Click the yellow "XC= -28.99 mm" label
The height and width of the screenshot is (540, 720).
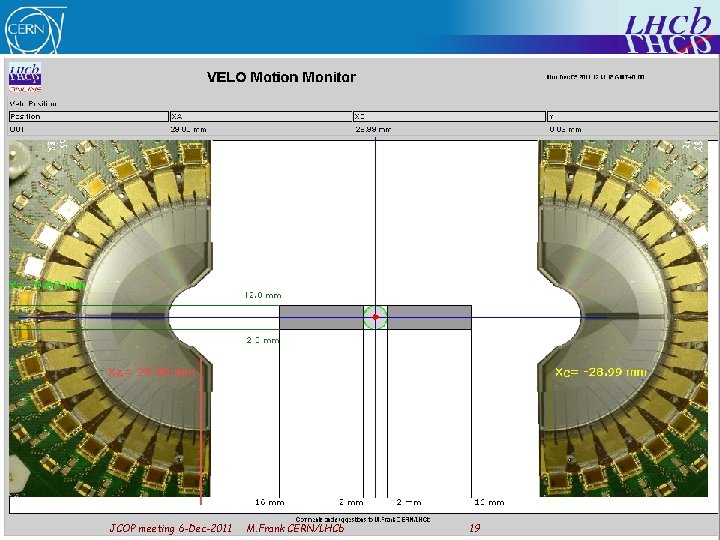(x=601, y=372)
